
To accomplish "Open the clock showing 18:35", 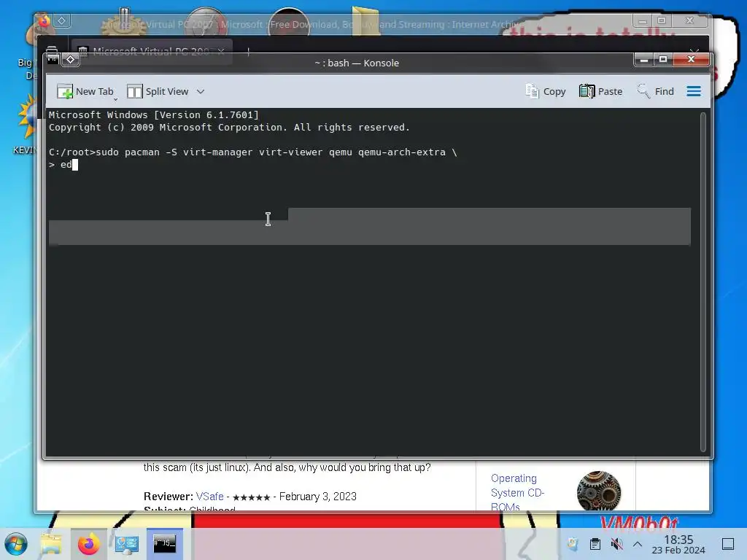I will [678, 544].
